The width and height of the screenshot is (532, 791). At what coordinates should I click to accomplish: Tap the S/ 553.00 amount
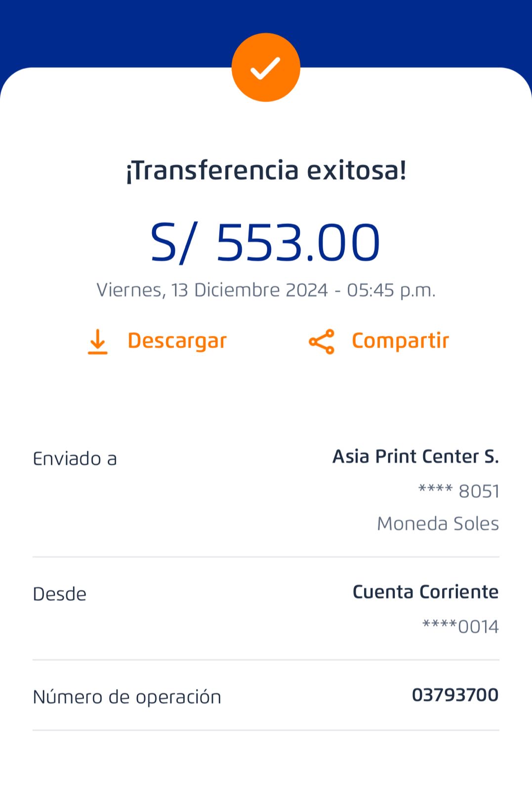[x=266, y=243]
